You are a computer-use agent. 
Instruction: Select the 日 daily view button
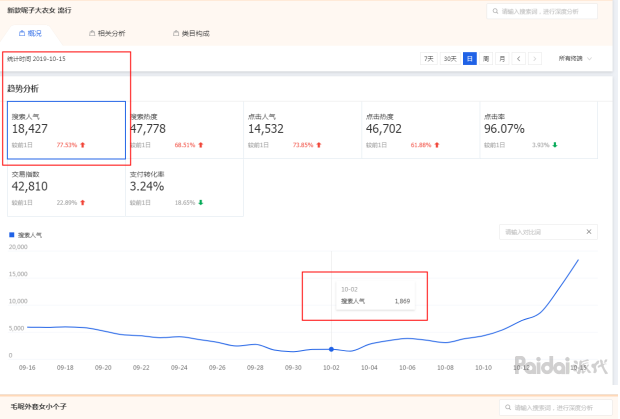470,59
